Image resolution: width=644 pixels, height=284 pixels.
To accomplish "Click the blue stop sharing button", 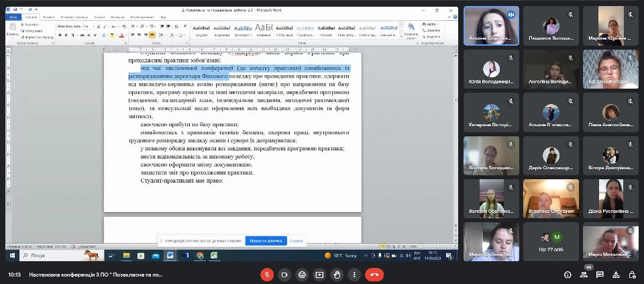I will pyautogui.click(x=266, y=240).
